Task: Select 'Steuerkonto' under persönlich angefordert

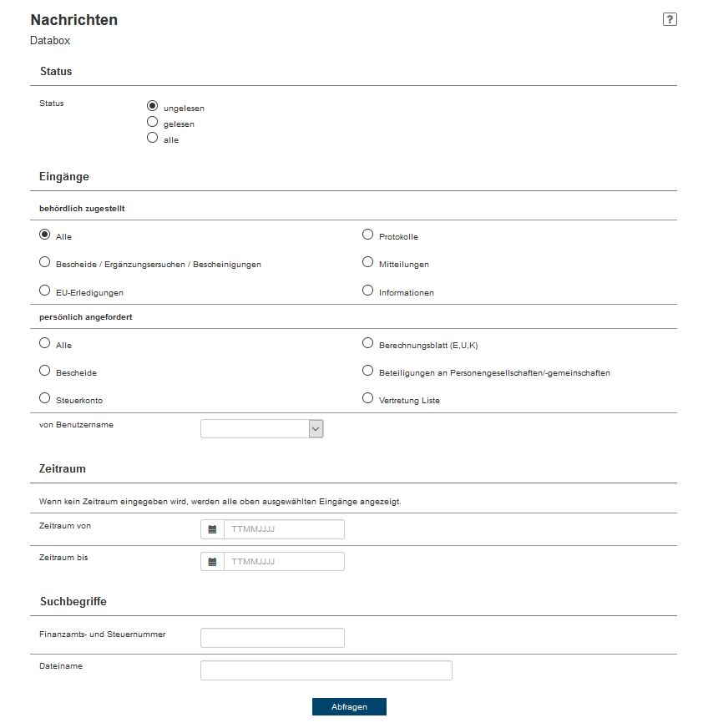Action: point(45,398)
